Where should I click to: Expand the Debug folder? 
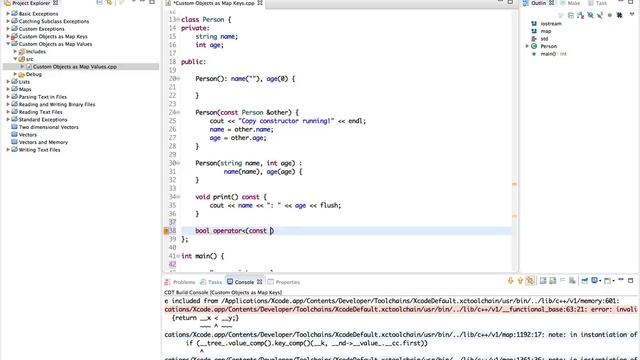point(16,74)
